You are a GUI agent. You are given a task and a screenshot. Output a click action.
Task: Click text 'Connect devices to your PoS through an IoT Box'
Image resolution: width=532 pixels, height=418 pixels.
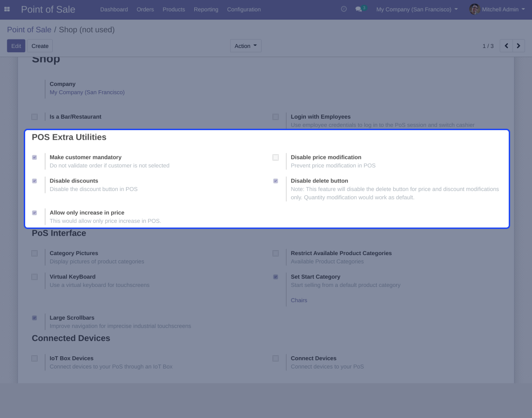(111, 366)
